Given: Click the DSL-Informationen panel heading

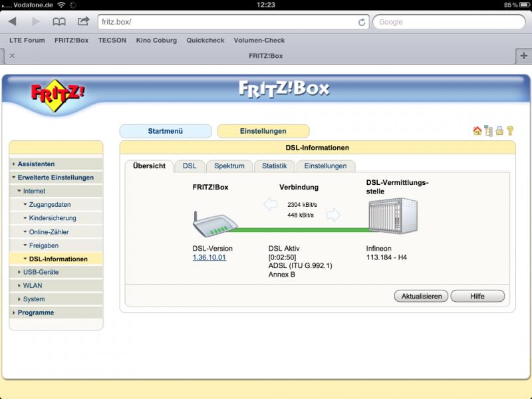Looking at the screenshot, I should pos(317,148).
